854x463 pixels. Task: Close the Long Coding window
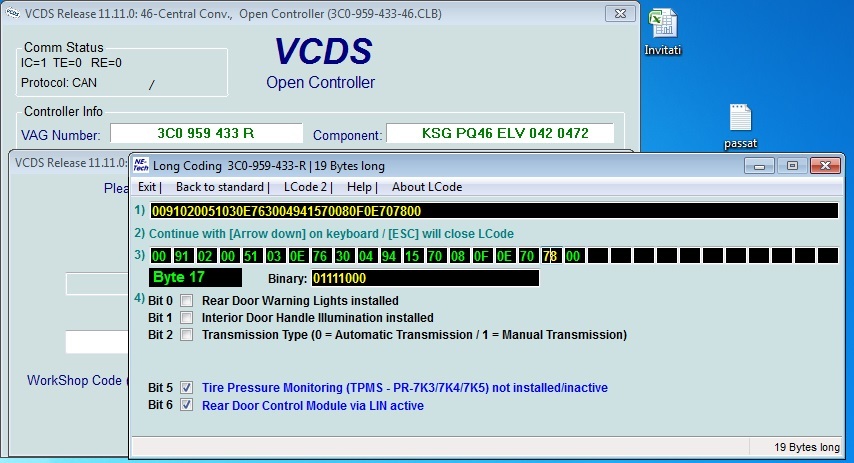click(822, 165)
